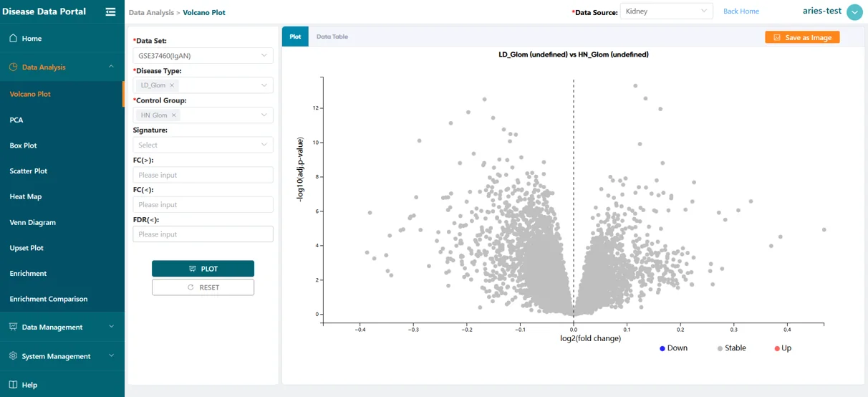Focus the FC(>) input field
868x397 pixels.
pos(203,175)
